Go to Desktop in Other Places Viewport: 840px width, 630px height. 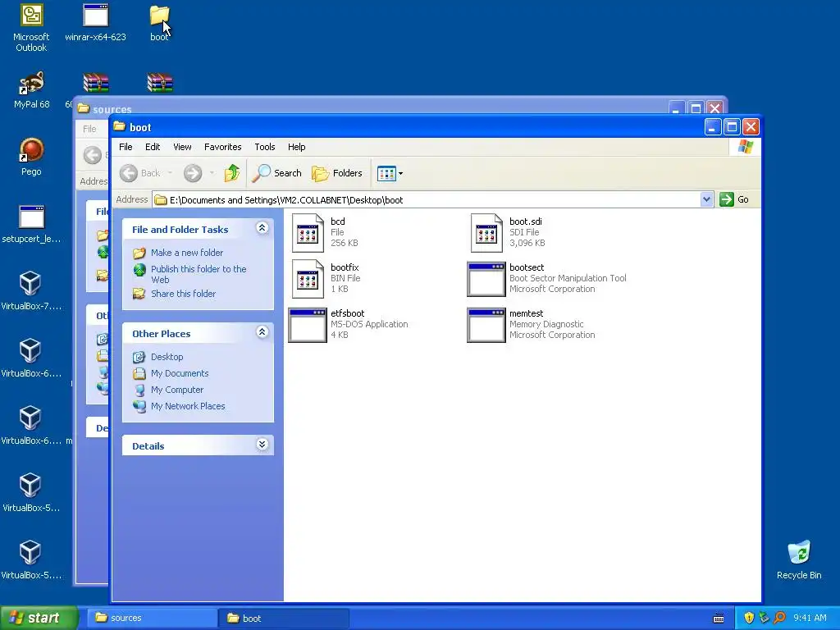pyautogui.click(x=167, y=357)
